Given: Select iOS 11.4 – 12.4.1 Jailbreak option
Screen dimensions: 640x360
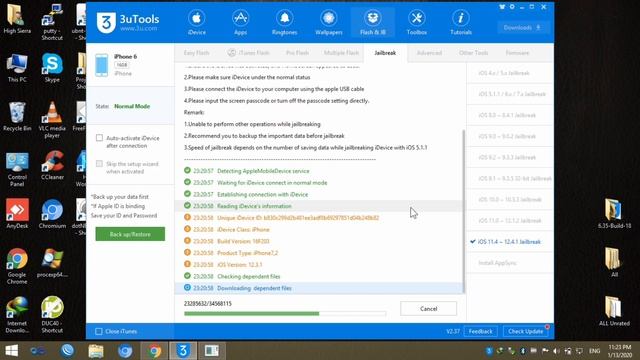Looking at the screenshot, I should [510, 242].
